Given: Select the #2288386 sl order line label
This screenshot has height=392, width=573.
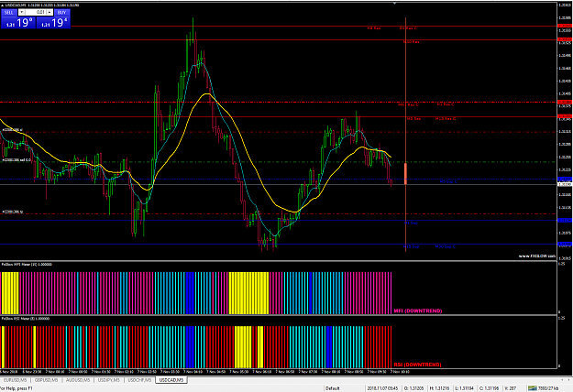Looking at the screenshot, I should pos(12,130).
